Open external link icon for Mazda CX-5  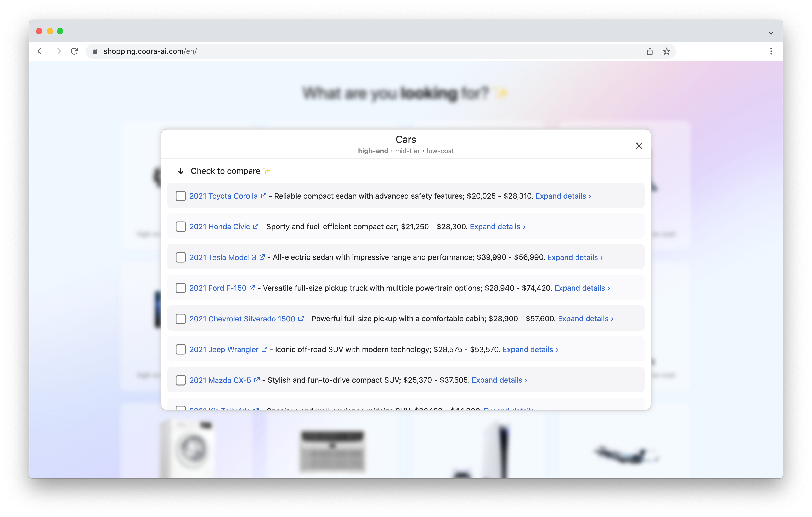pyautogui.click(x=257, y=380)
